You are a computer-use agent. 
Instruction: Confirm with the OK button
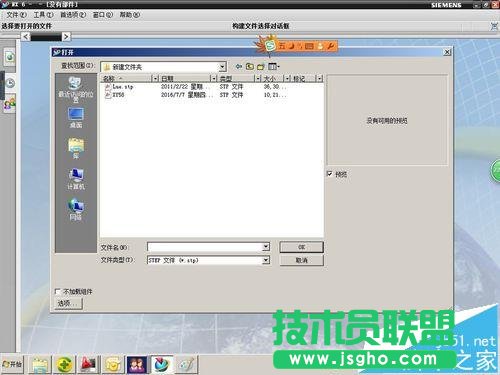pos(301,247)
